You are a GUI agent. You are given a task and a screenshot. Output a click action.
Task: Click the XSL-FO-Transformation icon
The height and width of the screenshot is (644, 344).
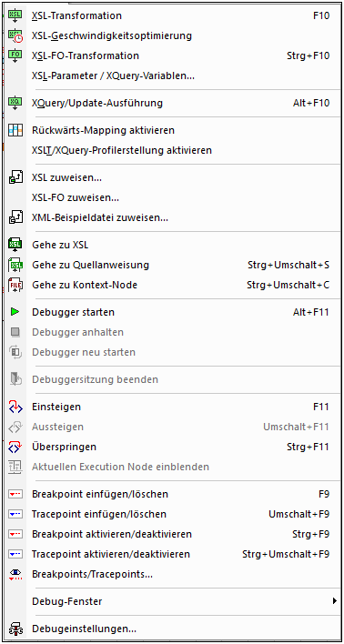(x=15, y=55)
